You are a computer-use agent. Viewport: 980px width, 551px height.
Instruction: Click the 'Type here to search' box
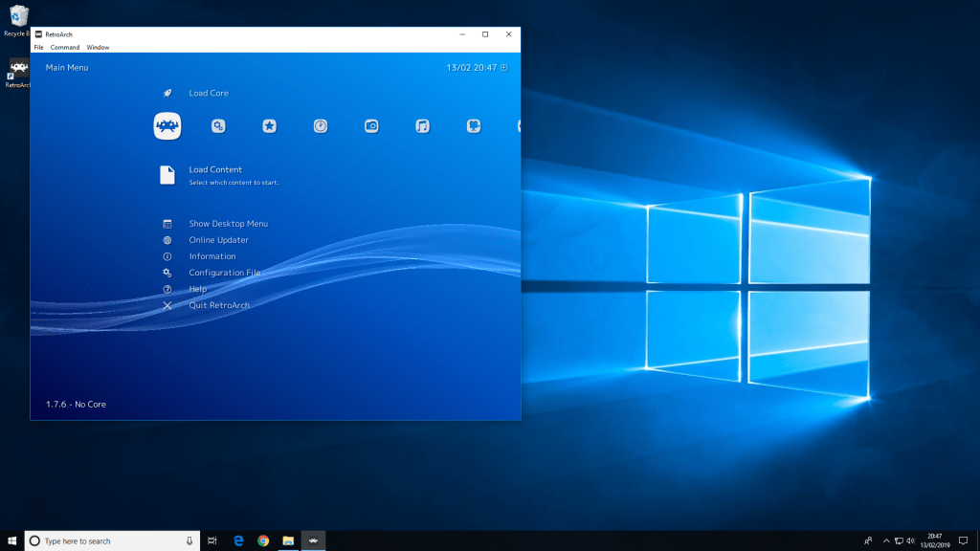(113, 541)
